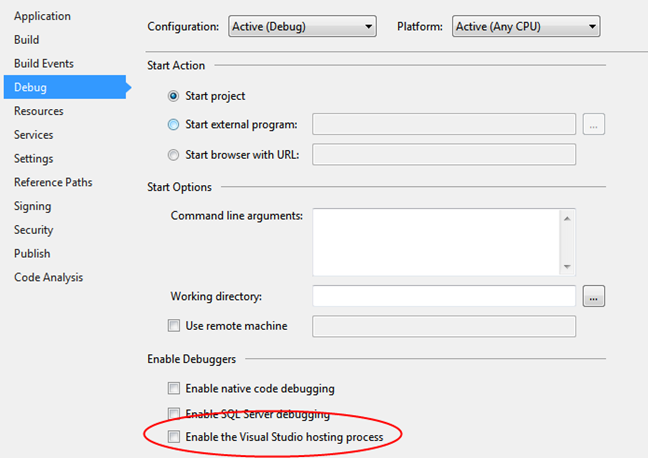Browse for the working directory
The image size is (648, 458).
(x=595, y=297)
